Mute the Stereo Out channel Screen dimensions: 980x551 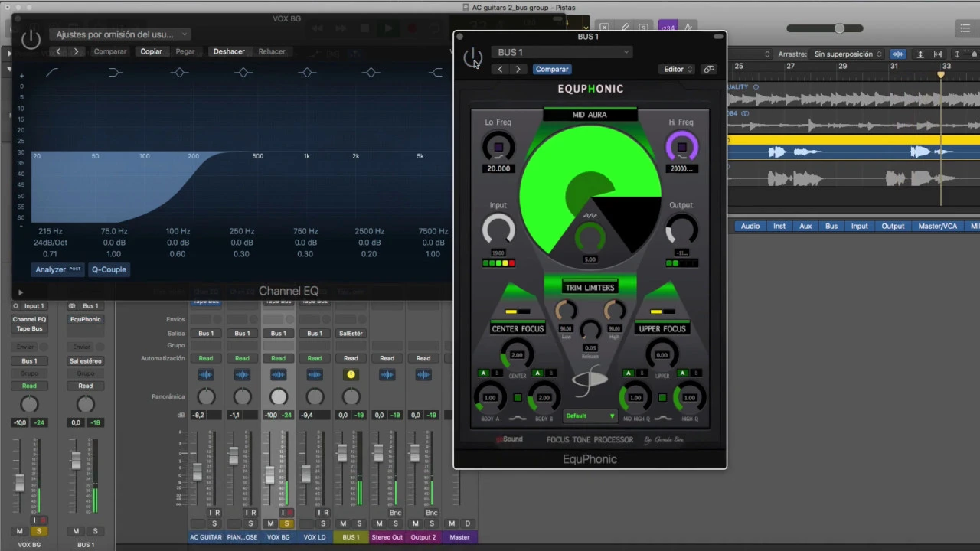[378, 523]
